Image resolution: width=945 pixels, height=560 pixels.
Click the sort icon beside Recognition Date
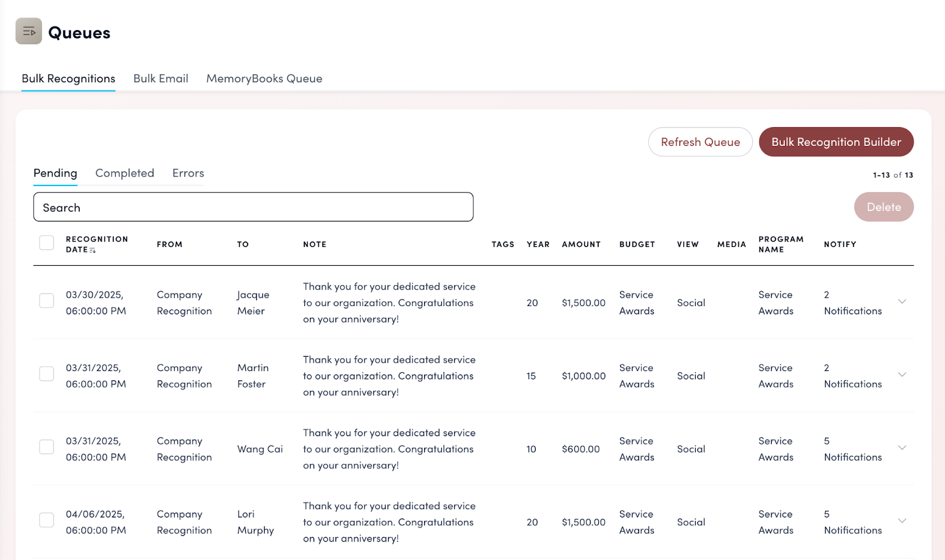click(93, 250)
